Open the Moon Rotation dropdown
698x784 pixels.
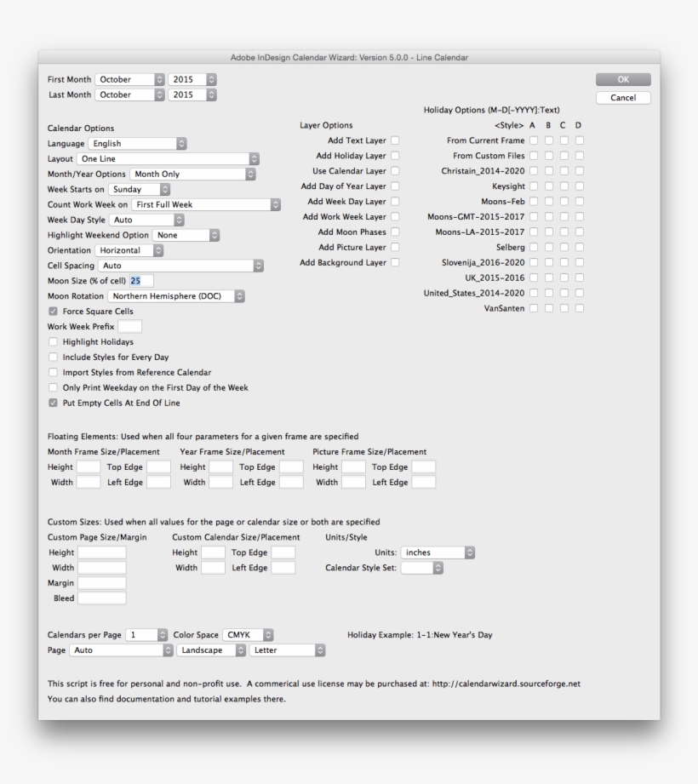pos(170,295)
